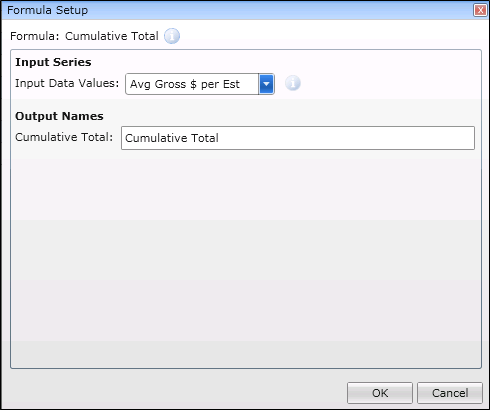Click the info icon next to Input Data Values

pyautogui.click(x=293, y=83)
